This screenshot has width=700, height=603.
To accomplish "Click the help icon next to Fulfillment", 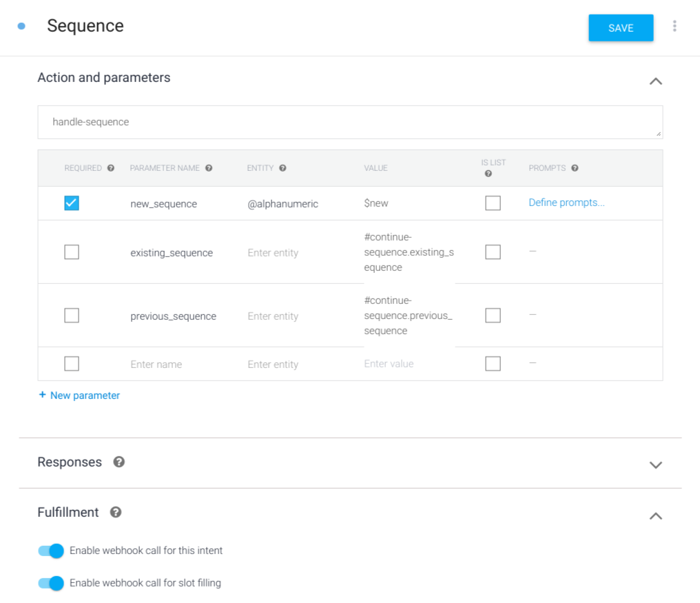I will [116, 512].
